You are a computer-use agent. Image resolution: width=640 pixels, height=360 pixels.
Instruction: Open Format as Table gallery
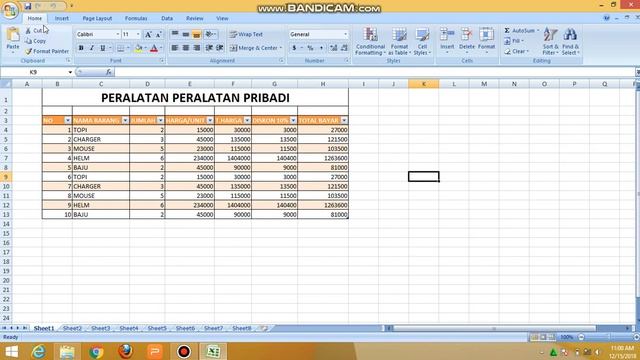pyautogui.click(x=399, y=41)
